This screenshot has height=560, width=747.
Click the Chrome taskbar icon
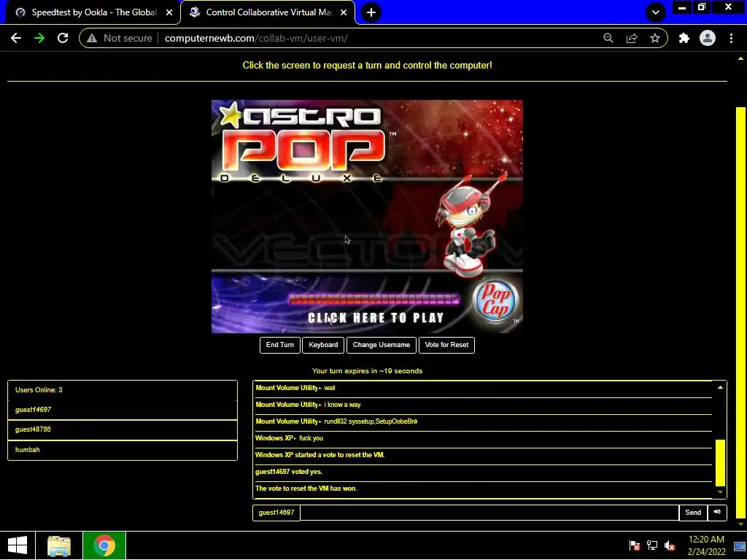click(x=104, y=545)
